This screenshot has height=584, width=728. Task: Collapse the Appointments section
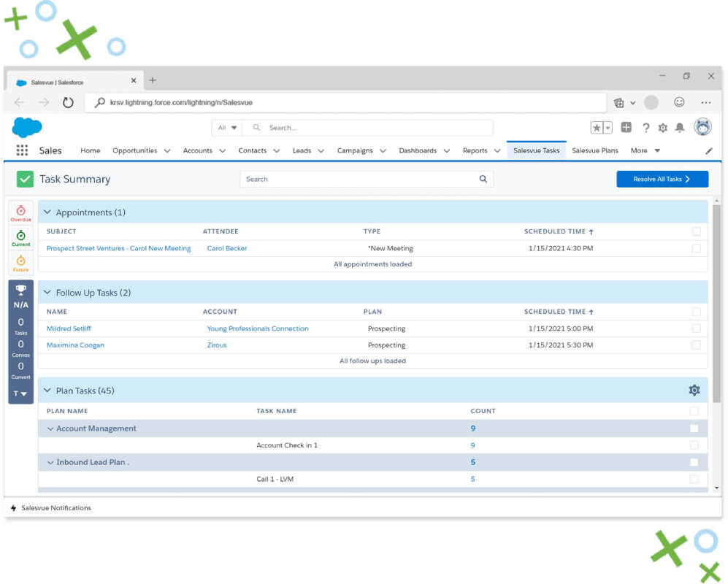tap(47, 212)
